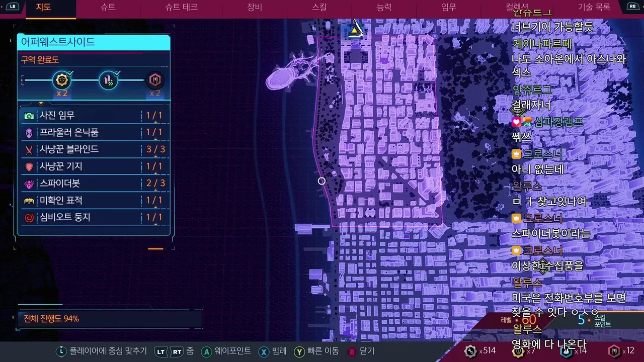
Task: Click the red B button icon
Action: [x=352, y=352]
